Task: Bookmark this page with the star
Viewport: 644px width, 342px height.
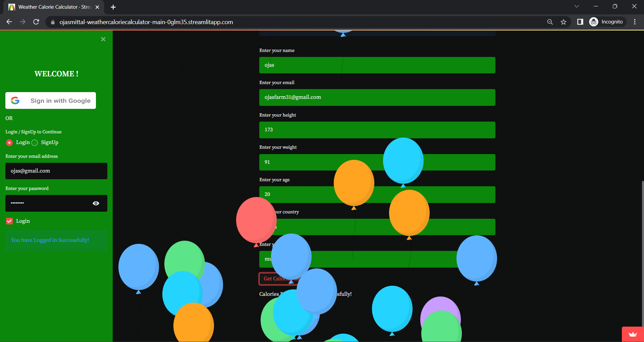Action: tap(563, 22)
